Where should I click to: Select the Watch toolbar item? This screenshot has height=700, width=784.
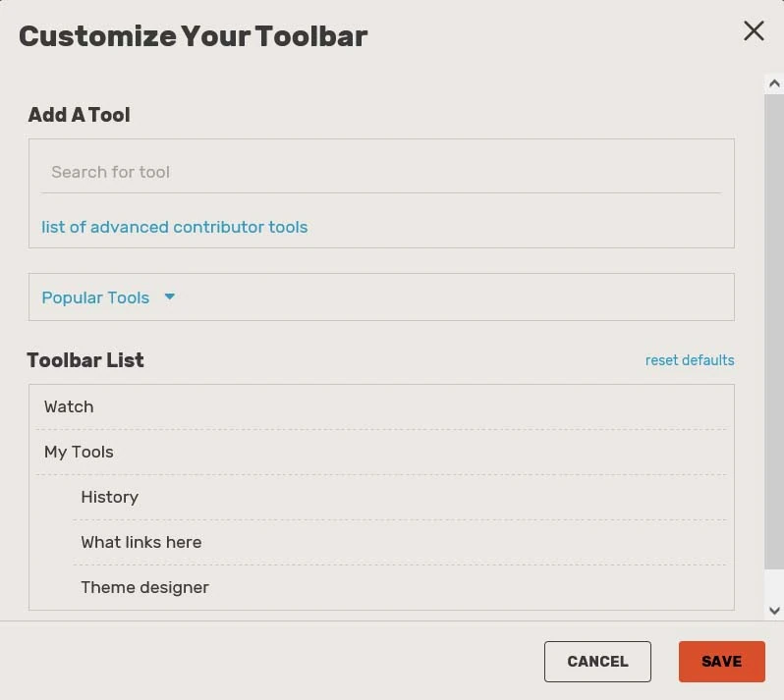point(69,406)
